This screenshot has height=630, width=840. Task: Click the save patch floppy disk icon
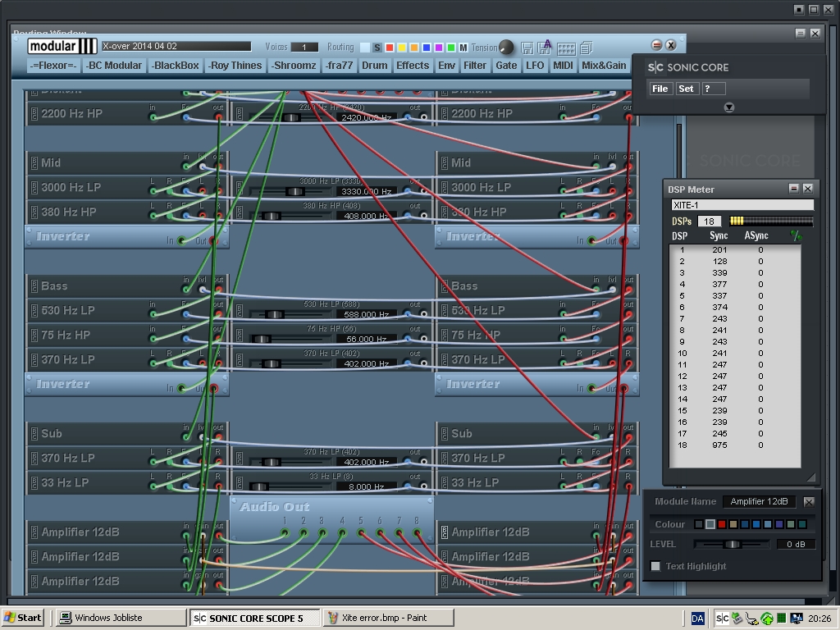(527, 48)
